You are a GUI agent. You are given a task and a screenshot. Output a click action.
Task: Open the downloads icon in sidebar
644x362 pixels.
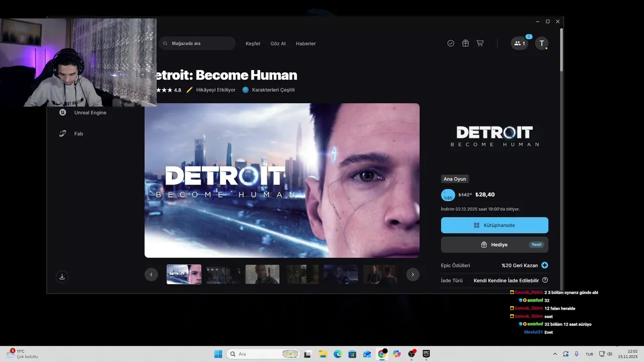point(62,277)
